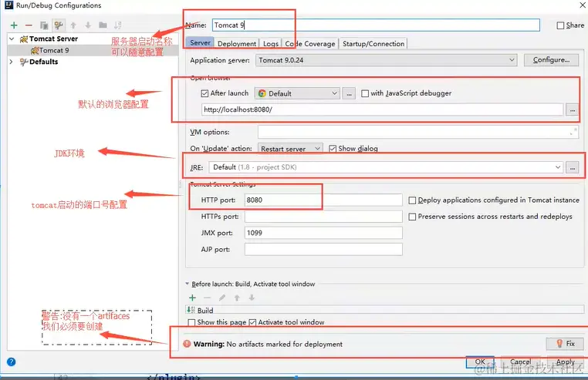
Task: Click the Apply button
Action: point(566,362)
